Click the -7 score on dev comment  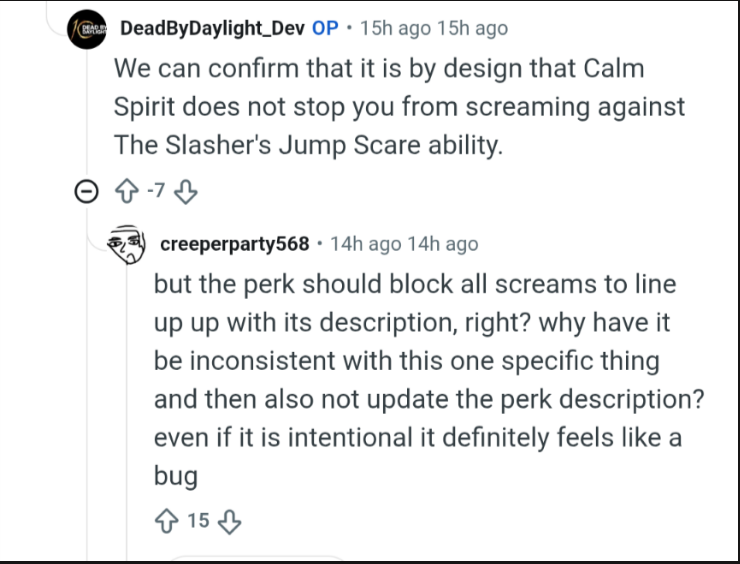pyautogui.click(x=156, y=191)
